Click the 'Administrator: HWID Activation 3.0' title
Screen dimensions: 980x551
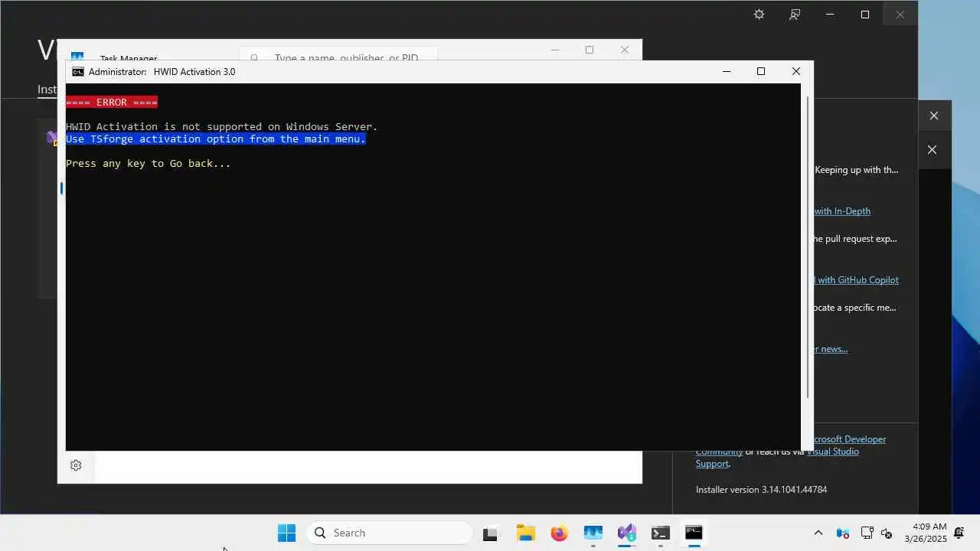162,72
